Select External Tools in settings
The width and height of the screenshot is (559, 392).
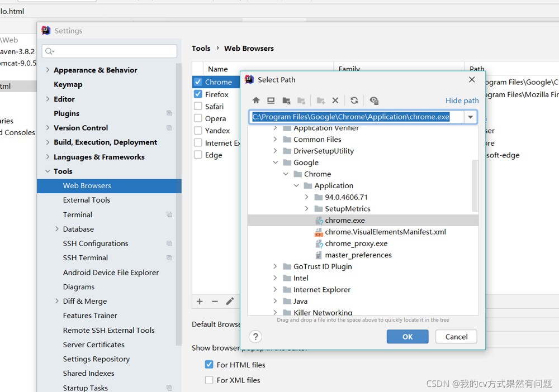click(87, 200)
